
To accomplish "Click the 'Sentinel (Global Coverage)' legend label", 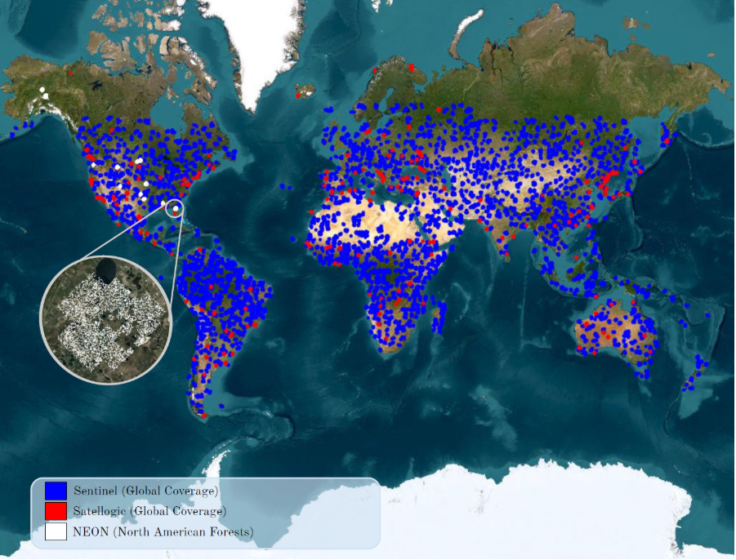I will point(146,491).
